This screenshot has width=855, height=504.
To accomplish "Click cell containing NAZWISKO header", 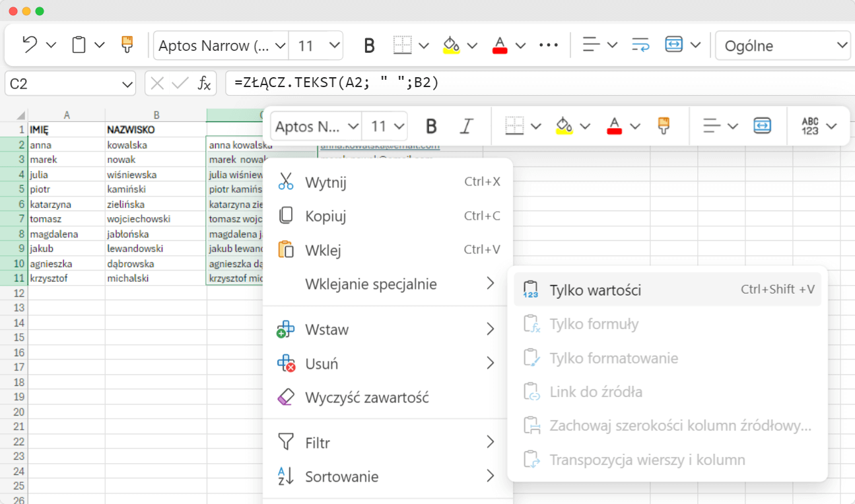I will click(156, 130).
